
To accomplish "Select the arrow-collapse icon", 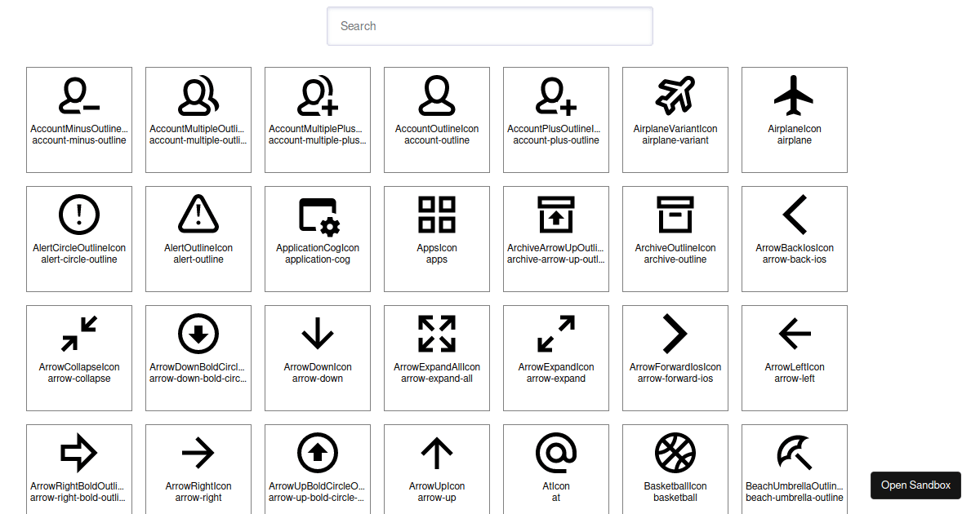I will point(79,333).
